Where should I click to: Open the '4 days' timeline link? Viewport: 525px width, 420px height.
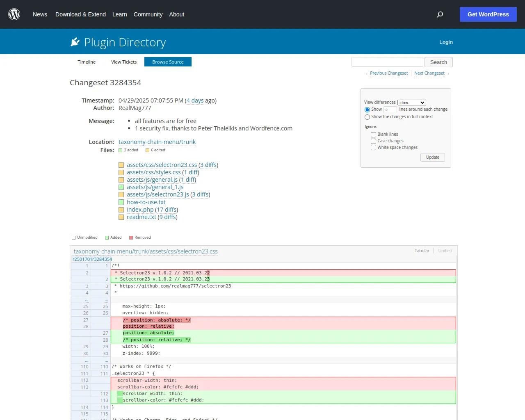pos(195,100)
